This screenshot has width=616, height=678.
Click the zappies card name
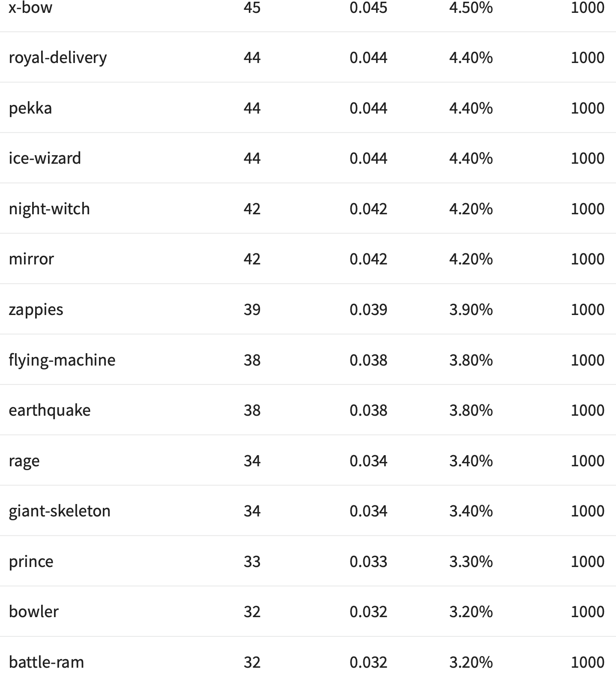36,309
